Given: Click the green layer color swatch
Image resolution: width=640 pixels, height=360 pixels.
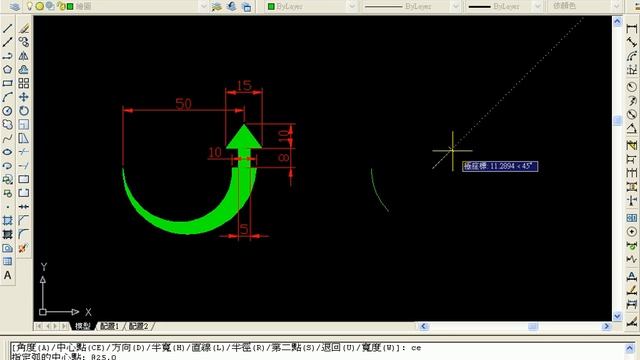Looking at the screenshot, I should (70, 6).
